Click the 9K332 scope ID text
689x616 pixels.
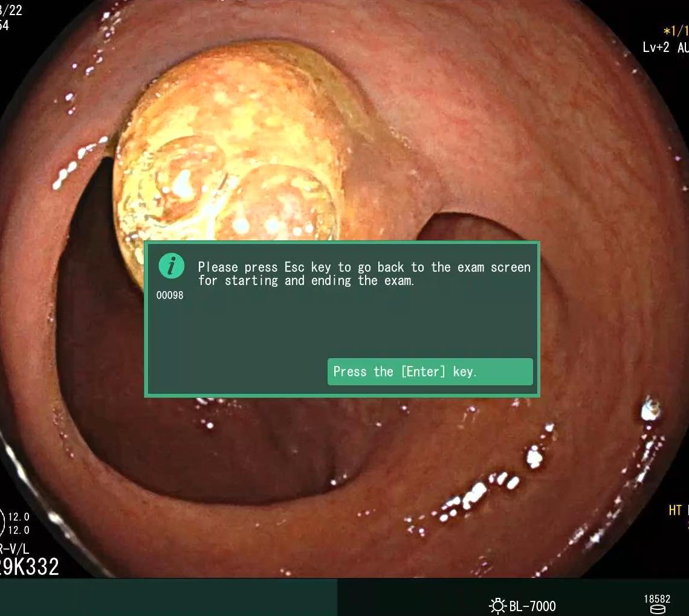(29, 567)
